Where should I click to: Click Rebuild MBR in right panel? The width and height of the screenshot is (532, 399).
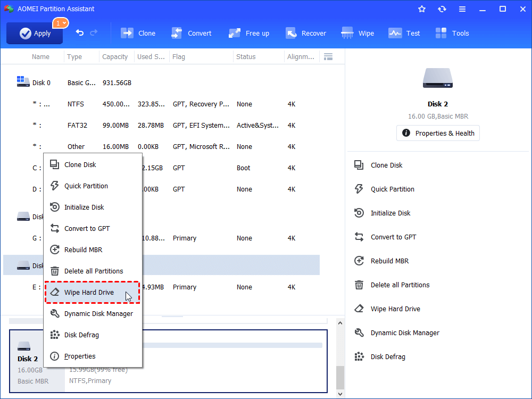[389, 261]
